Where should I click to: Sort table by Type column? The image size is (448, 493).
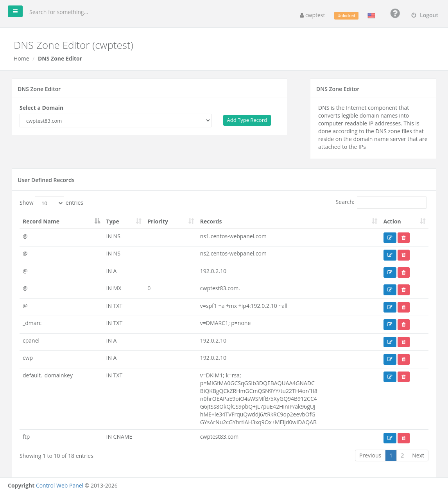tap(124, 221)
